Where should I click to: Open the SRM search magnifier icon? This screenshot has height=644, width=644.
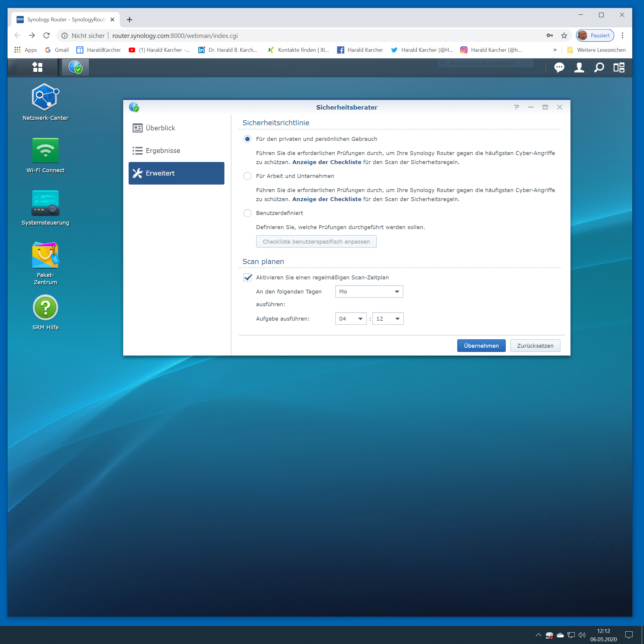click(x=599, y=68)
